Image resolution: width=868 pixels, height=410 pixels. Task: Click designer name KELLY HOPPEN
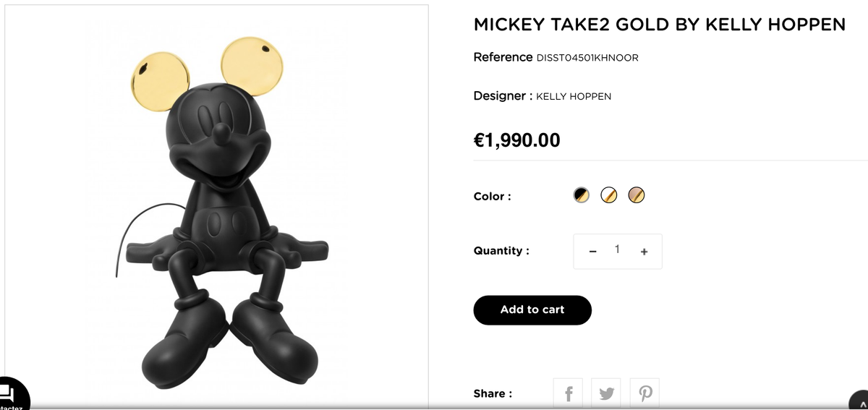click(574, 96)
